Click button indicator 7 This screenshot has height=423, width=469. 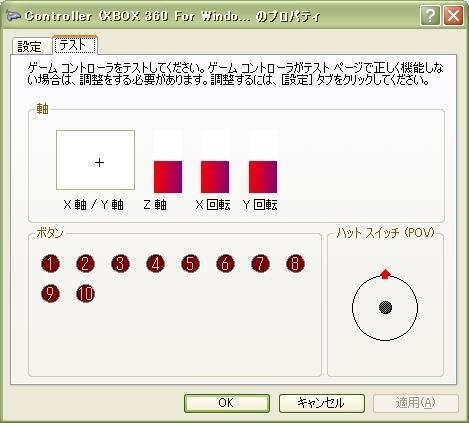tap(260, 264)
